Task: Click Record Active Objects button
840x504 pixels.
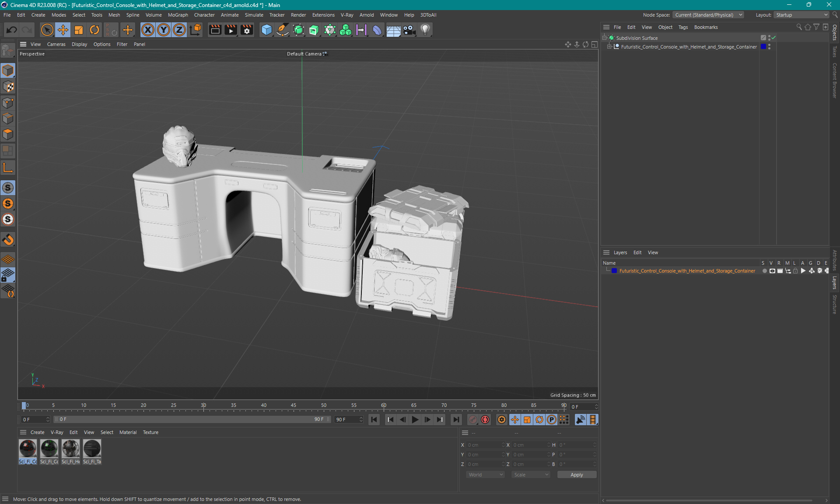Action: tap(473, 420)
